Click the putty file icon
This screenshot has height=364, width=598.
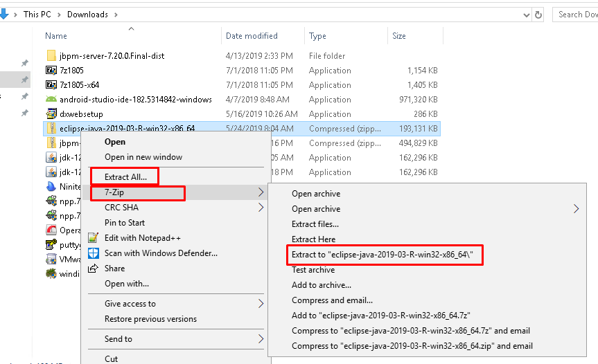[x=51, y=245]
